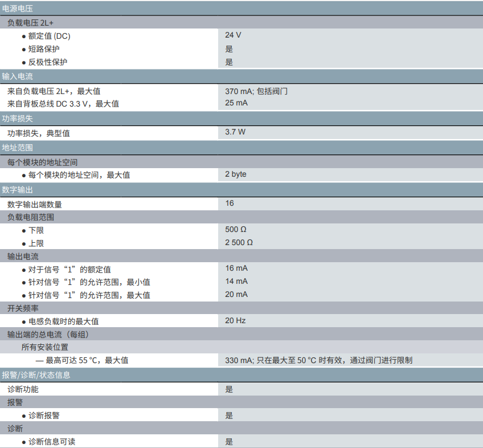Screen dimensions: 483x448
Task: Click the 电感负载时的最大值 label
Action: 63,321
